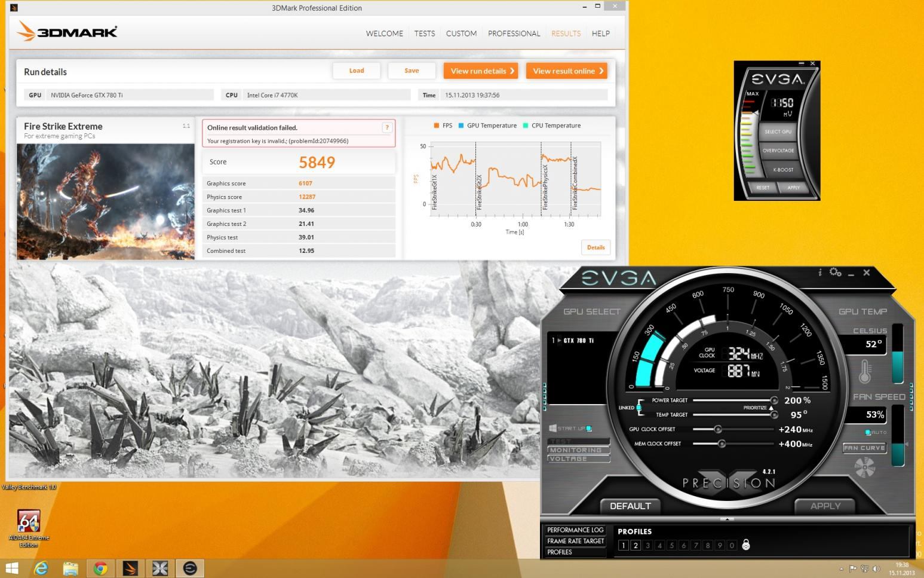The image size is (924, 578).
Task: Open the WELCOME tab in 3DMark
Action: pos(385,33)
